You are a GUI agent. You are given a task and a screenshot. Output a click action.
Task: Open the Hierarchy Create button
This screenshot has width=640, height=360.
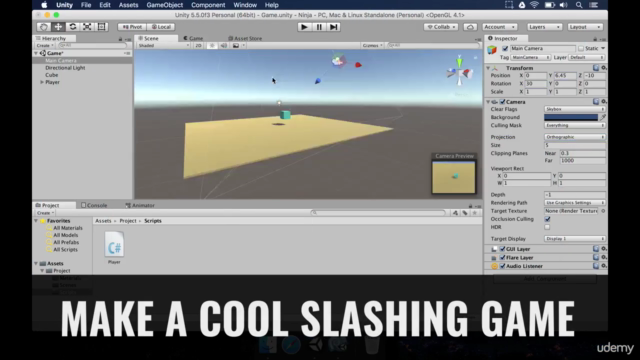(44, 45)
